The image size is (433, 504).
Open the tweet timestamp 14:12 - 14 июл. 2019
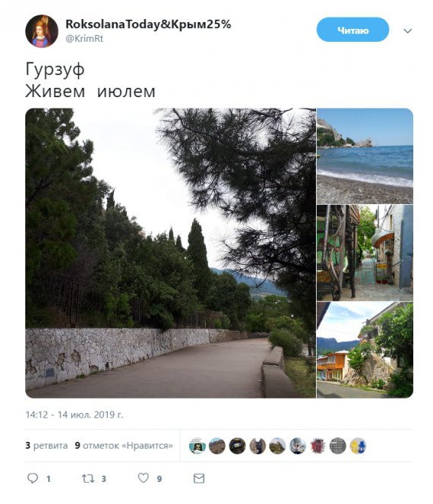[74, 414]
